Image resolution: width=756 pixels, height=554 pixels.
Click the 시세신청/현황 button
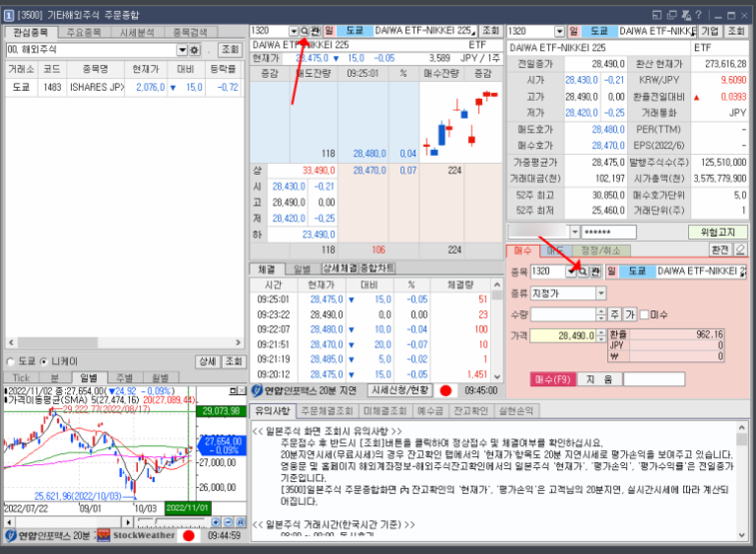[x=399, y=390]
